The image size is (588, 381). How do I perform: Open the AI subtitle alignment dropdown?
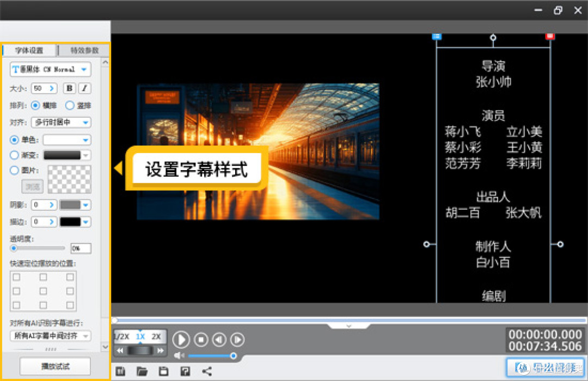(50, 336)
